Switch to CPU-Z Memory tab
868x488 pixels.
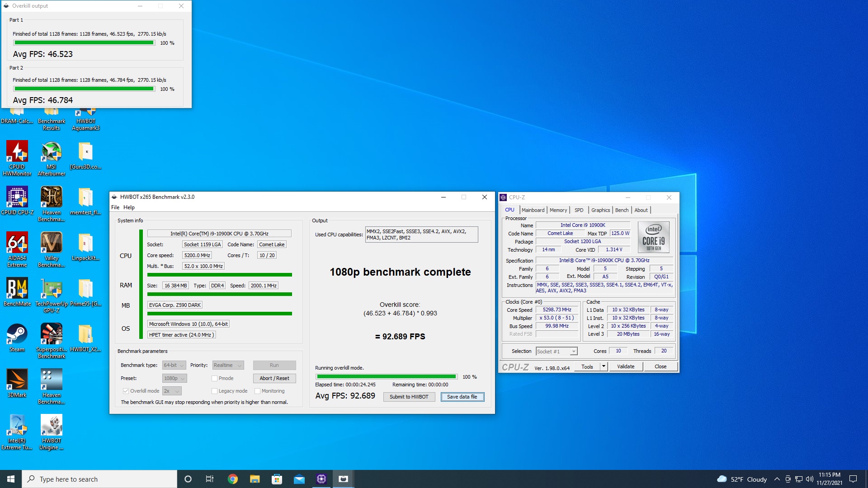[558, 210]
